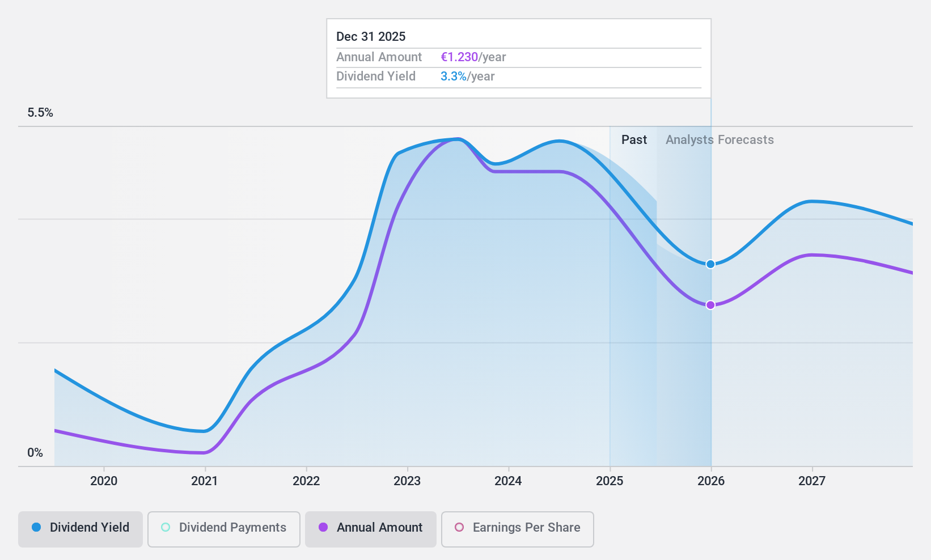Toggle the Dividend Yield legend series
The width and height of the screenshot is (931, 560).
click(x=81, y=529)
